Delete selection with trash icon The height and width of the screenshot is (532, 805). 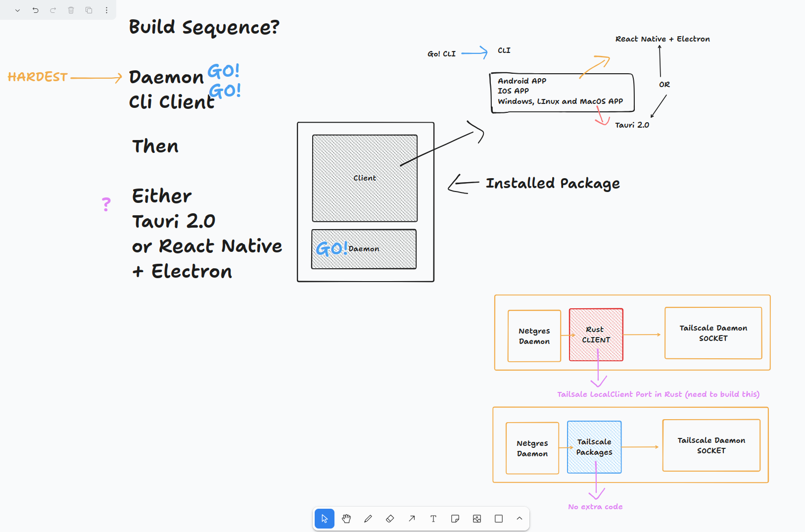[71, 10]
